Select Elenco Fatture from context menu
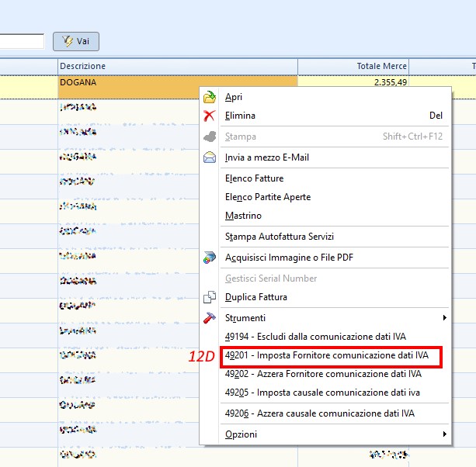Image resolution: width=476 pixels, height=467 pixels. click(x=254, y=178)
